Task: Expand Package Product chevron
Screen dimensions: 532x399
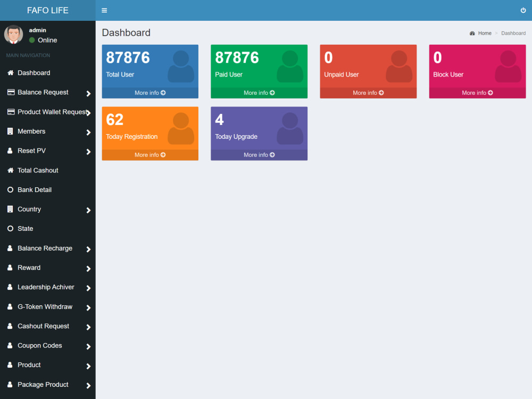Action: point(88,385)
